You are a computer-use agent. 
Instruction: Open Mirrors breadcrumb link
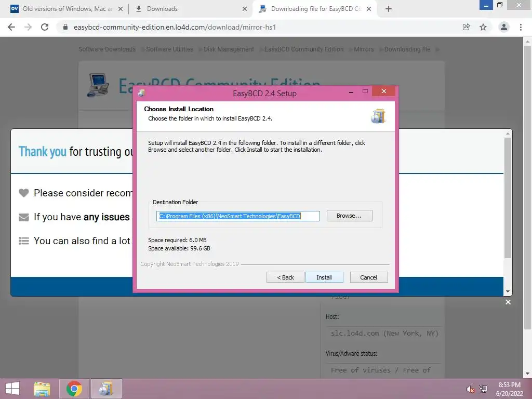pos(364,49)
